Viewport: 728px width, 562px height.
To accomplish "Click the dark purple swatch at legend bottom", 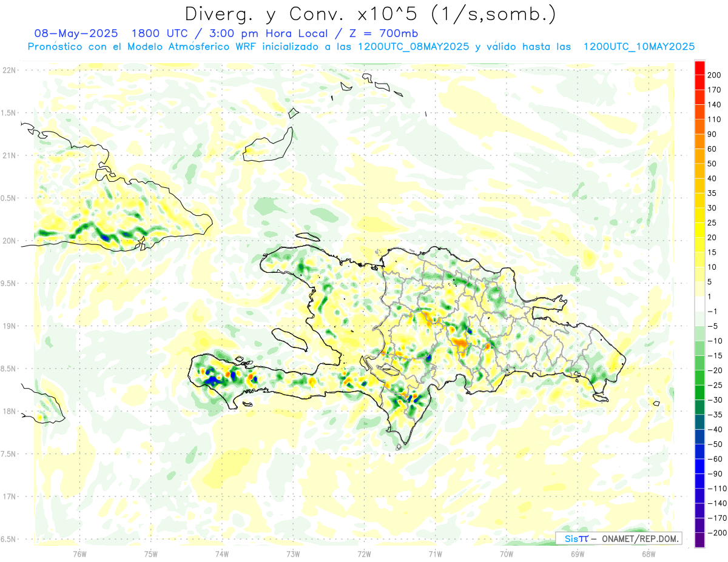I will tap(699, 540).
